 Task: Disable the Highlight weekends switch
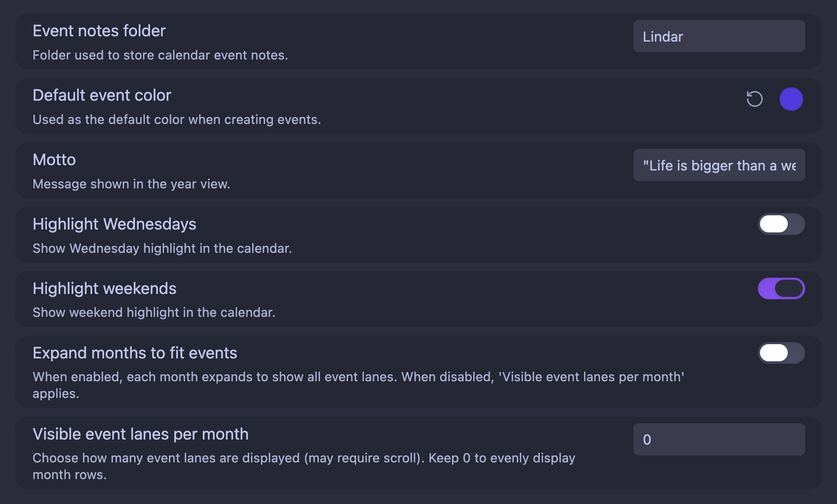coord(781,288)
